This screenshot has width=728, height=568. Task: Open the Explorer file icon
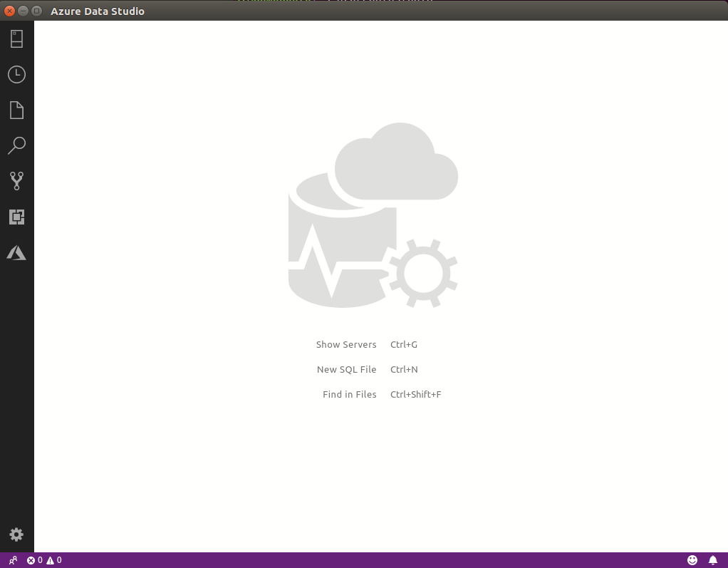click(16, 110)
